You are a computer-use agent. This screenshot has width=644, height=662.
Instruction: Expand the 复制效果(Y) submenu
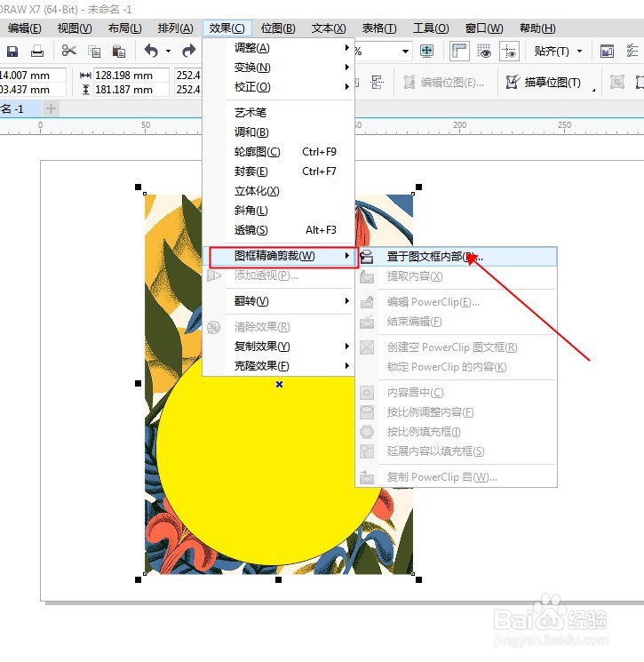coord(279,347)
